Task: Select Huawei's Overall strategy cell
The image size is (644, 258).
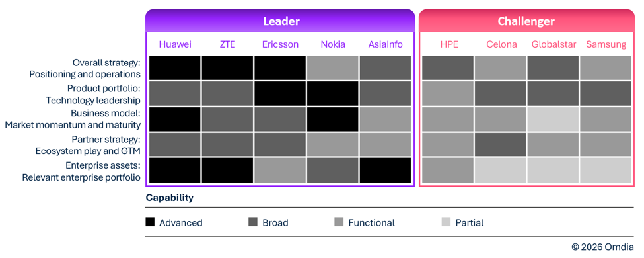Action: [175, 68]
